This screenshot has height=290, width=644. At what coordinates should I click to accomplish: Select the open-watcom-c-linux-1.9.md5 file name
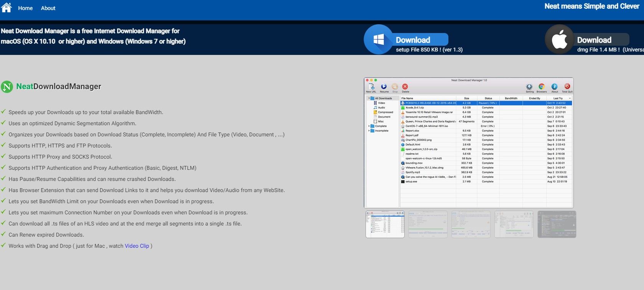(424, 158)
